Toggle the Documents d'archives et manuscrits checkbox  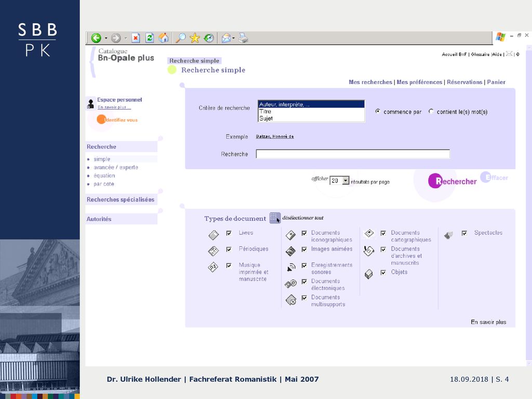pos(383,249)
